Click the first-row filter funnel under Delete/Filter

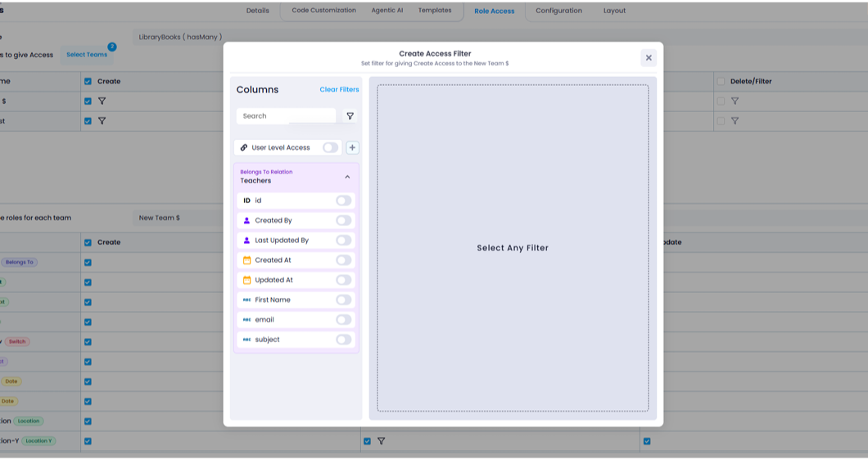pos(735,101)
